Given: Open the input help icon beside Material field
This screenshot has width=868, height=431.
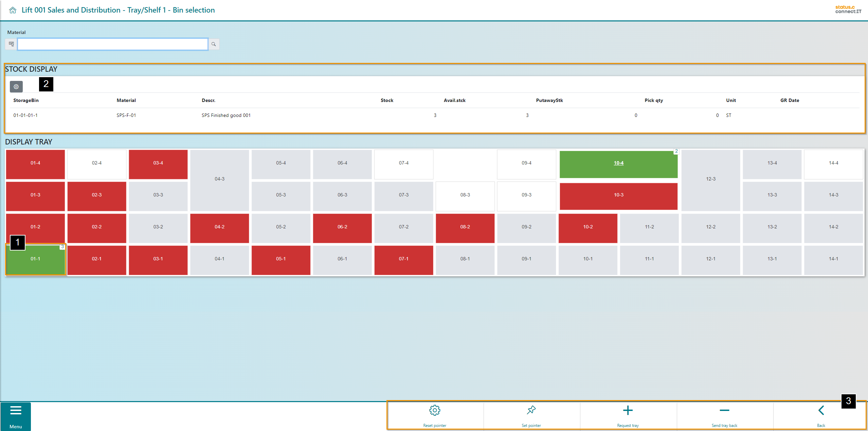Looking at the screenshot, I should click(11, 44).
